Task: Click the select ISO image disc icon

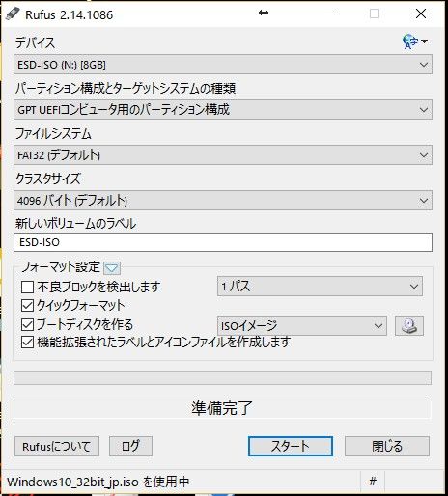Action: pyautogui.click(x=409, y=325)
